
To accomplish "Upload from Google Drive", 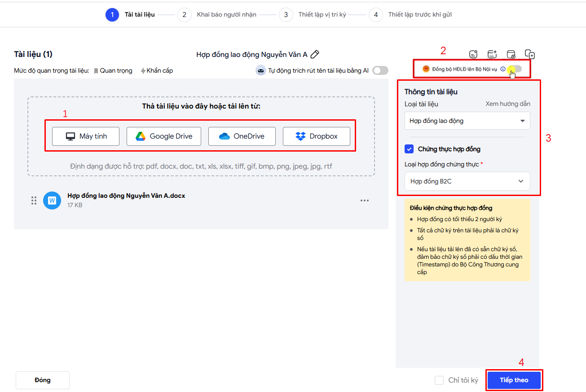I will (x=164, y=136).
